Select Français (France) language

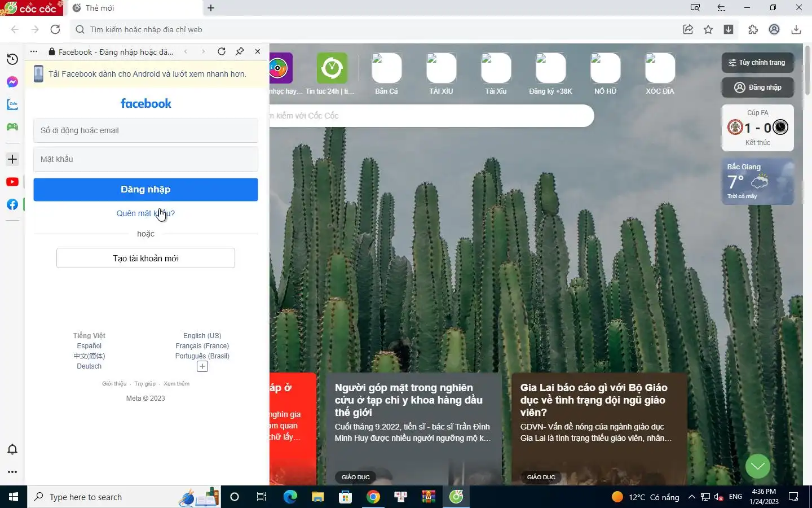pos(202,346)
